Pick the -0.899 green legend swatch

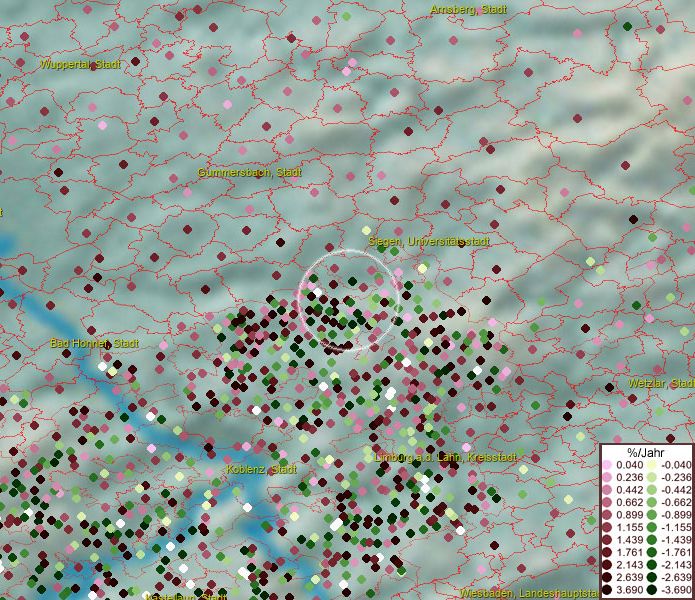pos(652,515)
